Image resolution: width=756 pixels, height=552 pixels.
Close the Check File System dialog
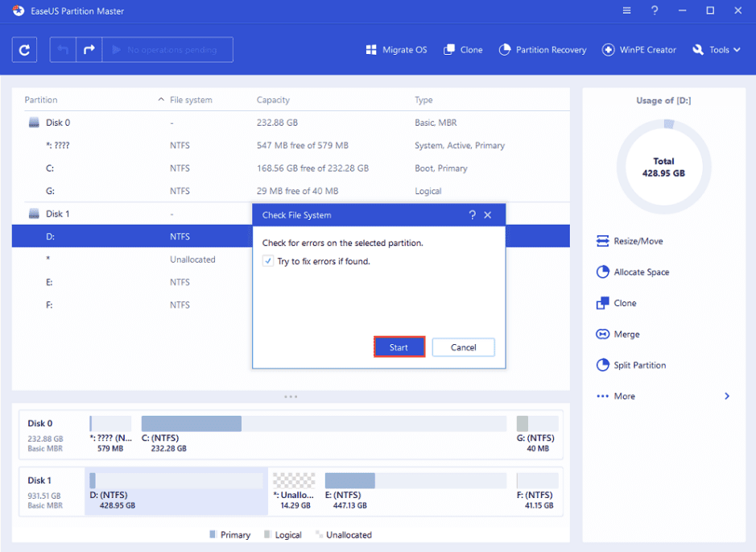(x=488, y=215)
